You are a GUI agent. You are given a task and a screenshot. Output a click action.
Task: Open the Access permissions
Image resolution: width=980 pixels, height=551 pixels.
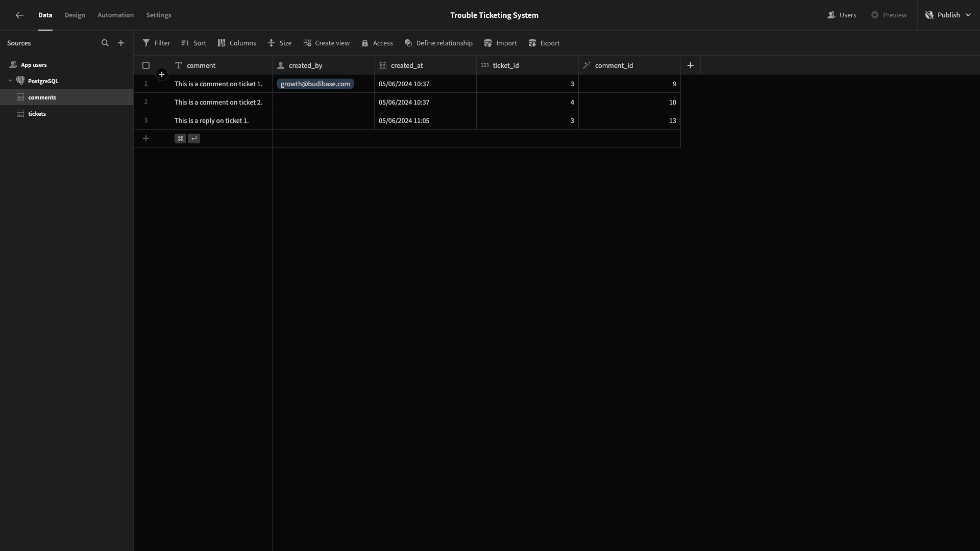click(377, 43)
